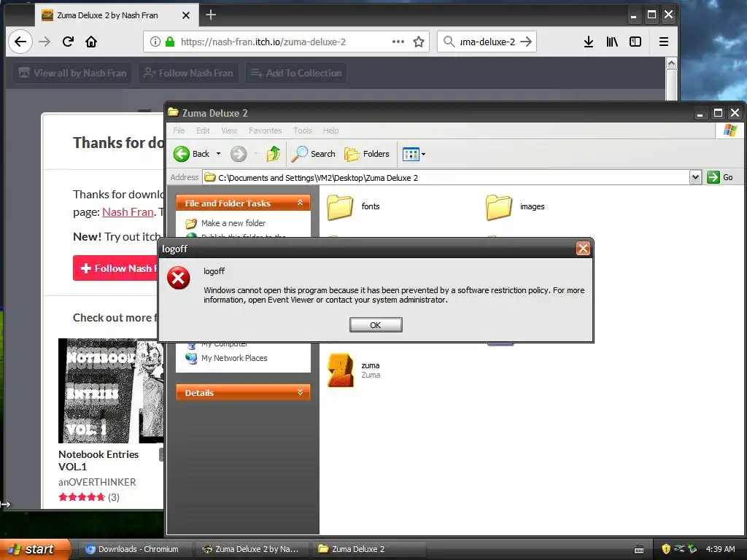The height and width of the screenshot is (560, 747).
Task: Open the Explorer Help menu
Action: click(330, 131)
